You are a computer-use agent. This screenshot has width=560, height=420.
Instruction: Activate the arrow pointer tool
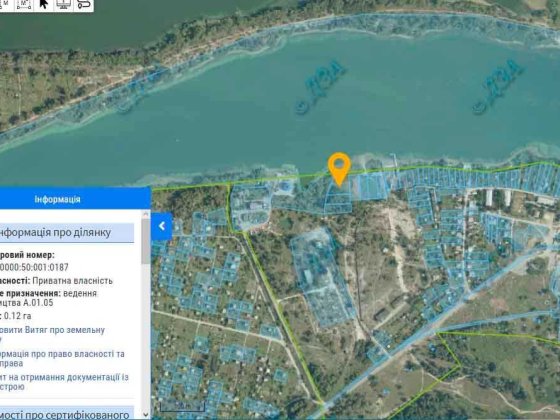[x=44, y=4]
